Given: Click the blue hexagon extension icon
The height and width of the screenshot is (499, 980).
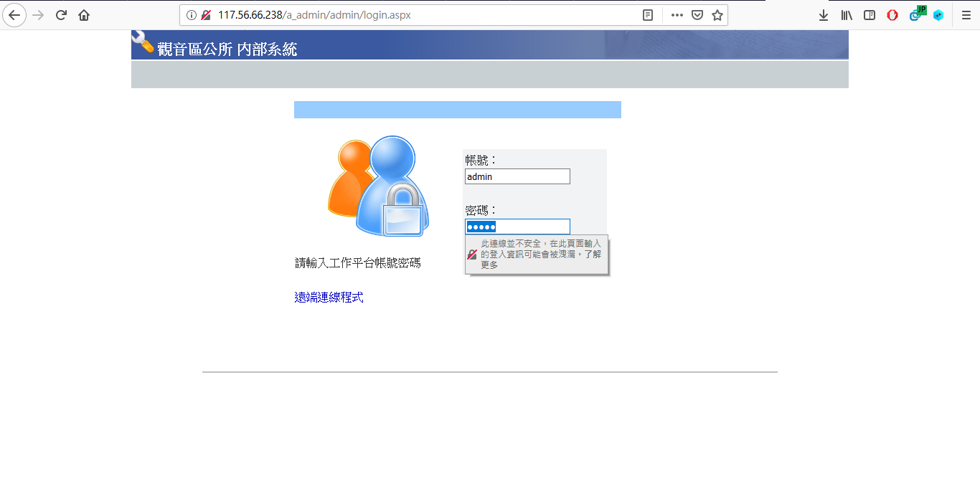Looking at the screenshot, I should (x=938, y=15).
